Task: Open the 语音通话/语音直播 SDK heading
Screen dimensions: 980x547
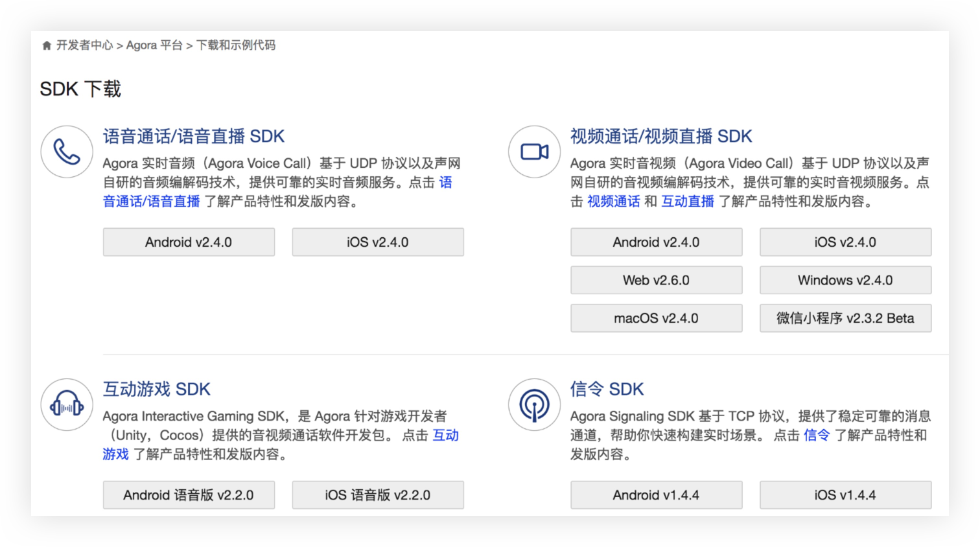Action: (x=194, y=136)
